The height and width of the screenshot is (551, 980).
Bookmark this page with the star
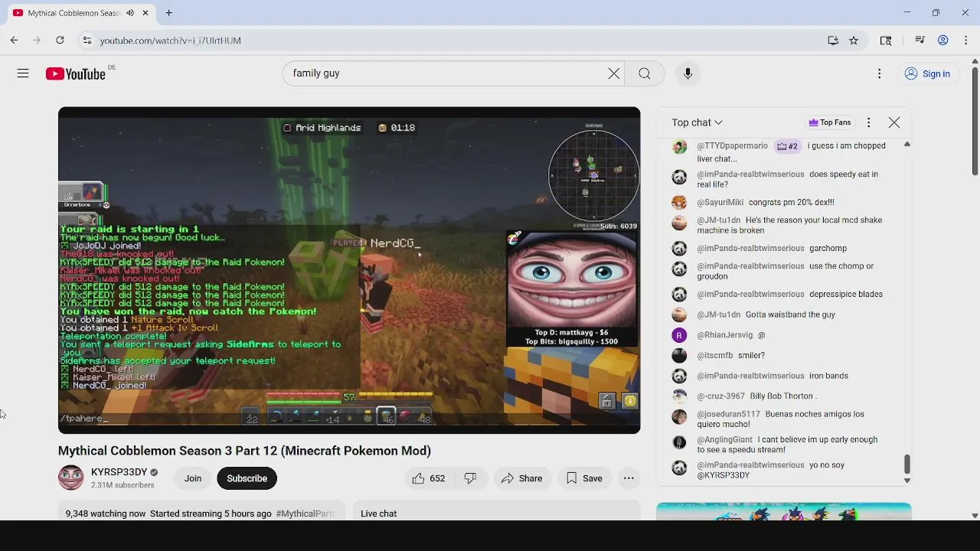854,41
